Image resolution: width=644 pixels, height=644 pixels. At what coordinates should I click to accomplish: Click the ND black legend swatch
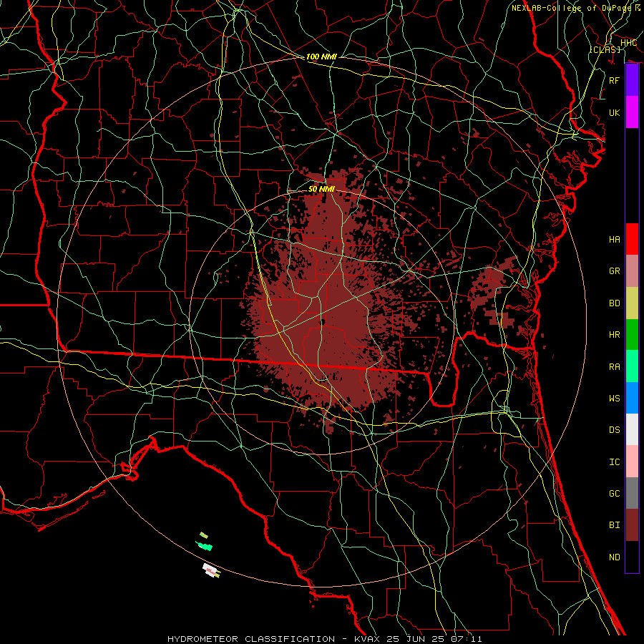click(632, 557)
